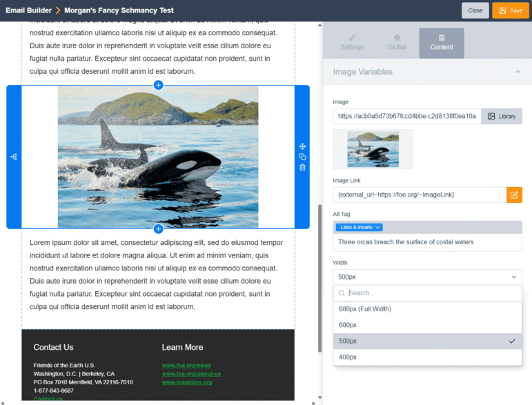Open the Content tab
This screenshot has height=405, width=532.
tap(442, 43)
